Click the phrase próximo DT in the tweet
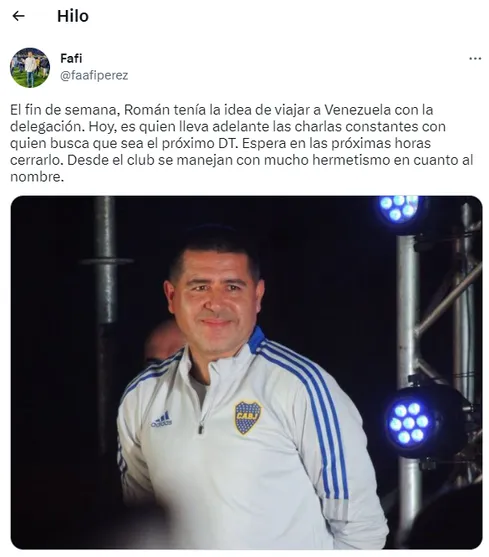489x557 pixels. 199,143
